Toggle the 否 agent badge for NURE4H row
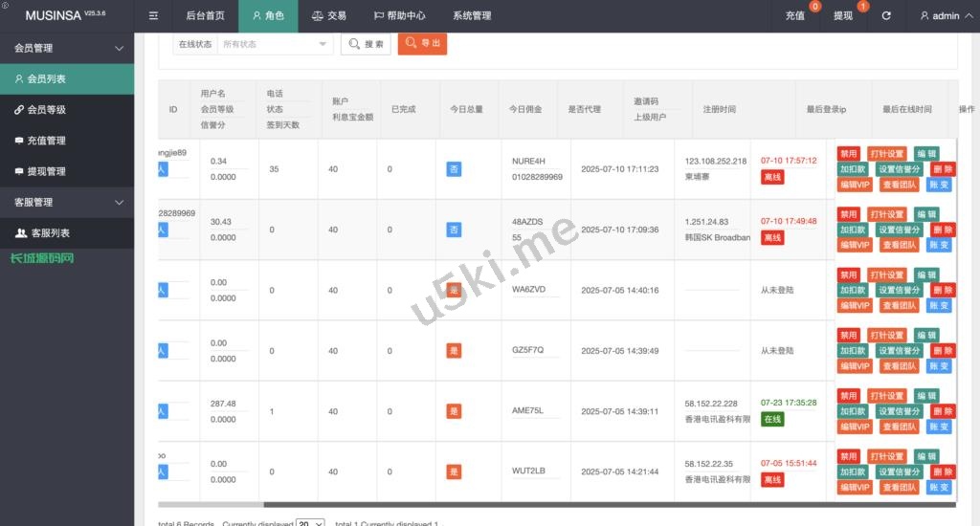This screenshot has height=526, width=980. 454,169
